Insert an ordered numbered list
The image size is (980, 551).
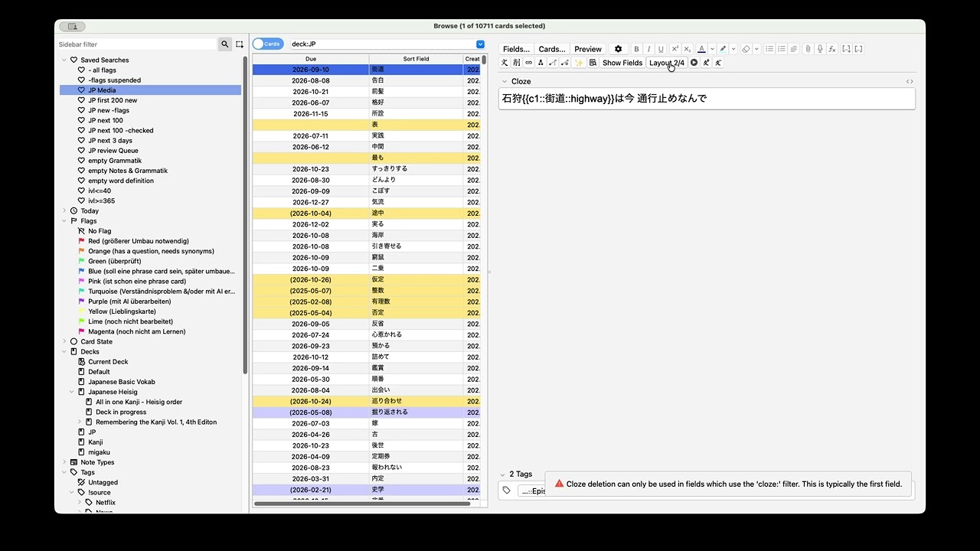(x=782, y=49)
